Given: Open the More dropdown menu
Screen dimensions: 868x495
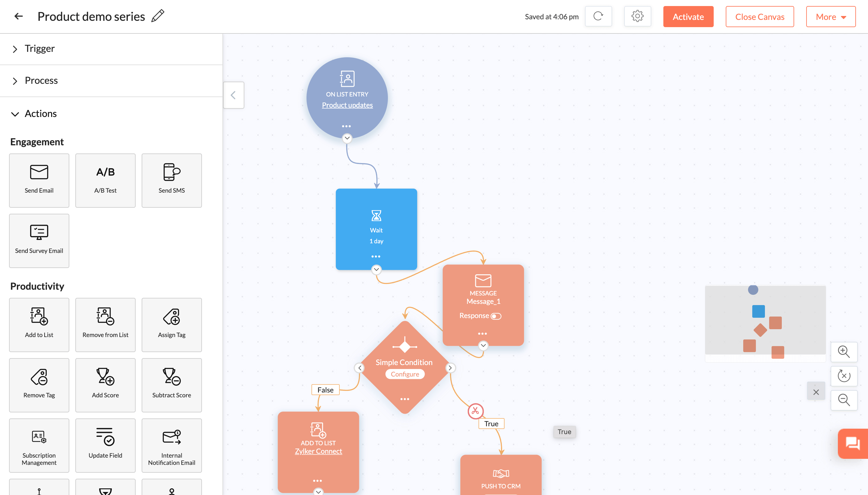Looking at the screenshot, I should tap(831, 17).
